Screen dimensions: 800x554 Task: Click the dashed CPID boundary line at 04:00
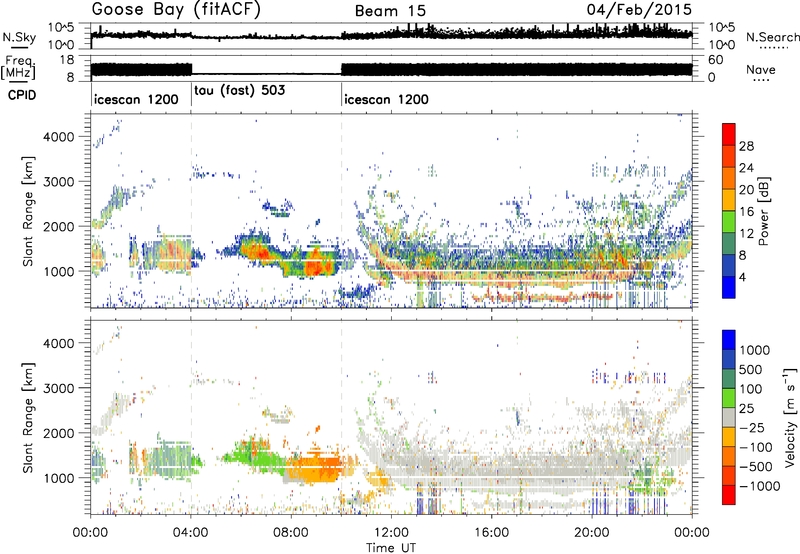point(191,314)
